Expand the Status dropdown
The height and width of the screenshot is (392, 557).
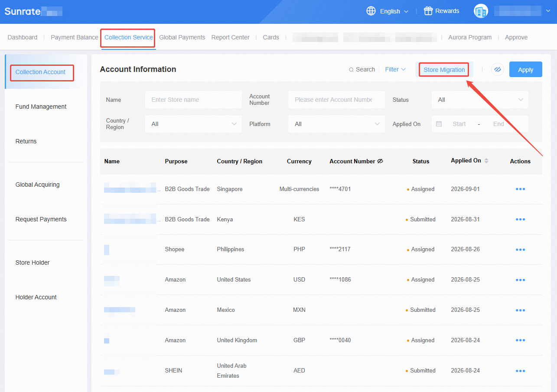coord(480,100)
